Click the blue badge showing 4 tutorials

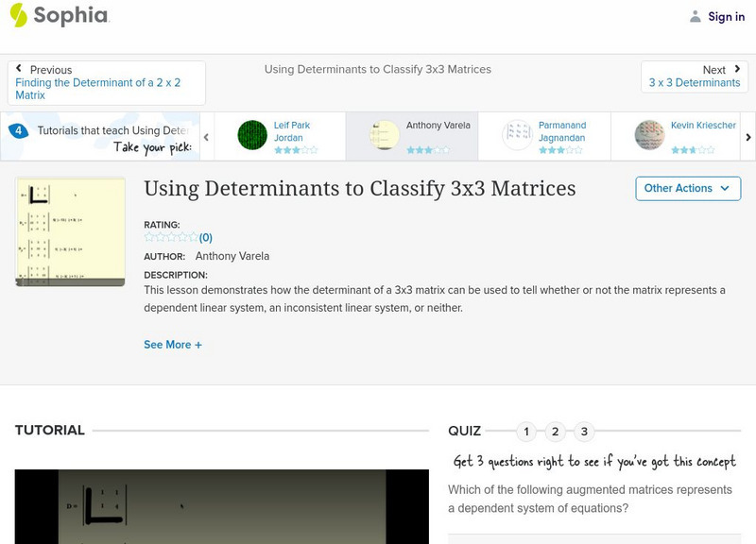click(18, 130)
